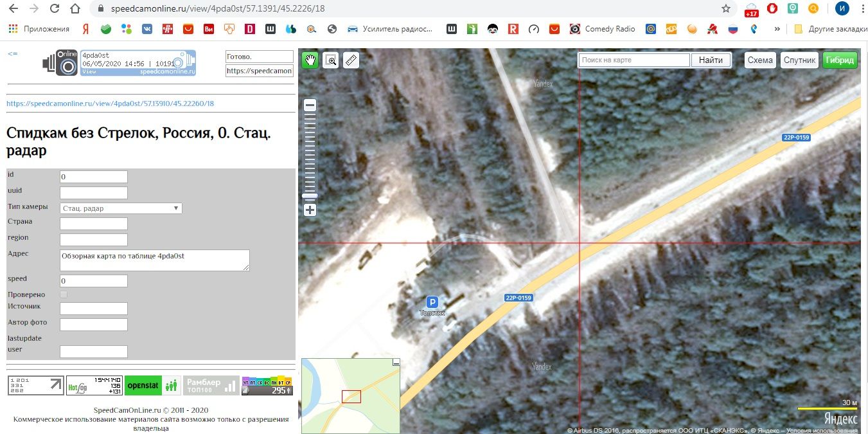
Task: Open the Тип камеры dropdown
Action: tap(121, 208)
